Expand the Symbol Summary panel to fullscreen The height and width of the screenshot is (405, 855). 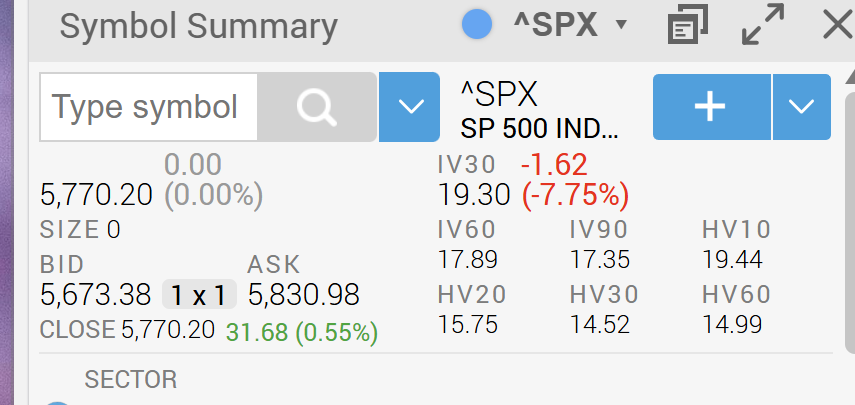point(763,24)
